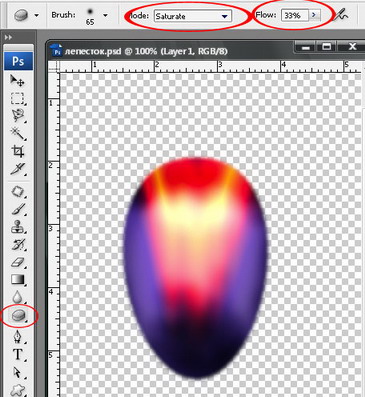The width and height of the screenshot is (365, 397).
Task: Select the Gradient tool
Action: coord(17,280)
